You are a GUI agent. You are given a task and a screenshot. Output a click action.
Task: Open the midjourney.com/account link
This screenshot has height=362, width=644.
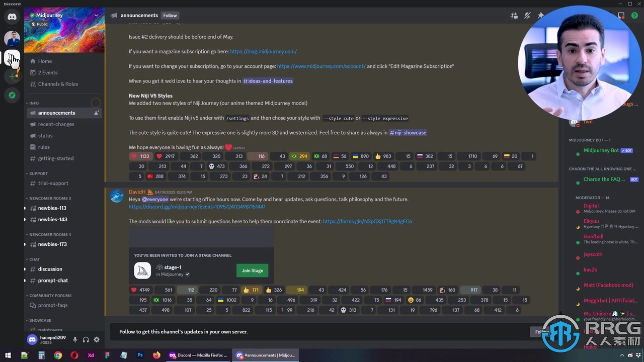coord(321,66)
